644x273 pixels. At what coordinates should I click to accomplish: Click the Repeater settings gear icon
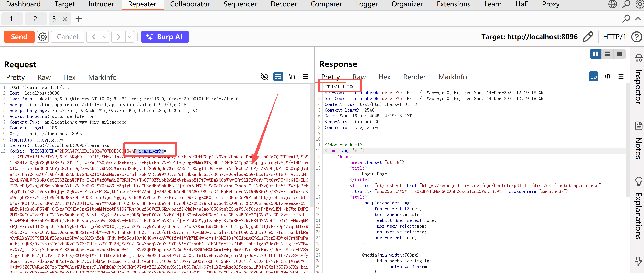(43, 37)
